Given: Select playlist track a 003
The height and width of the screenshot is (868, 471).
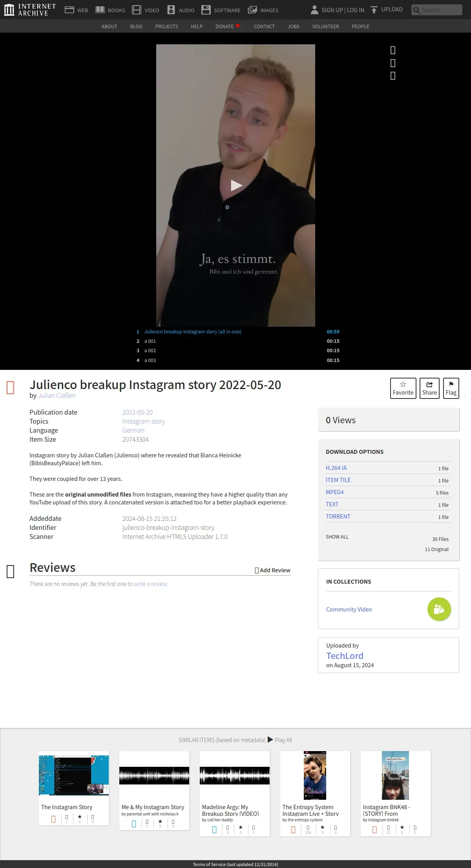Looking at the screenshot, I should pyautogui.click(x=238, y=360).
